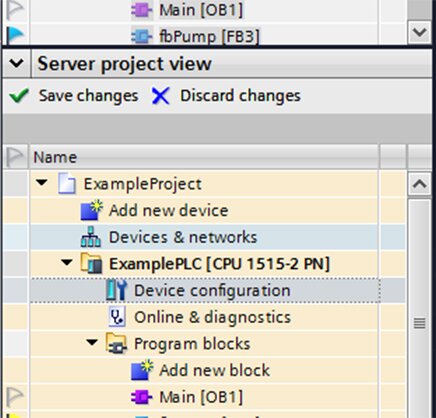Open Online & diagnostics stethoscope icon
This screenshot has width=436, height=418.
click(x=117, y=317)
